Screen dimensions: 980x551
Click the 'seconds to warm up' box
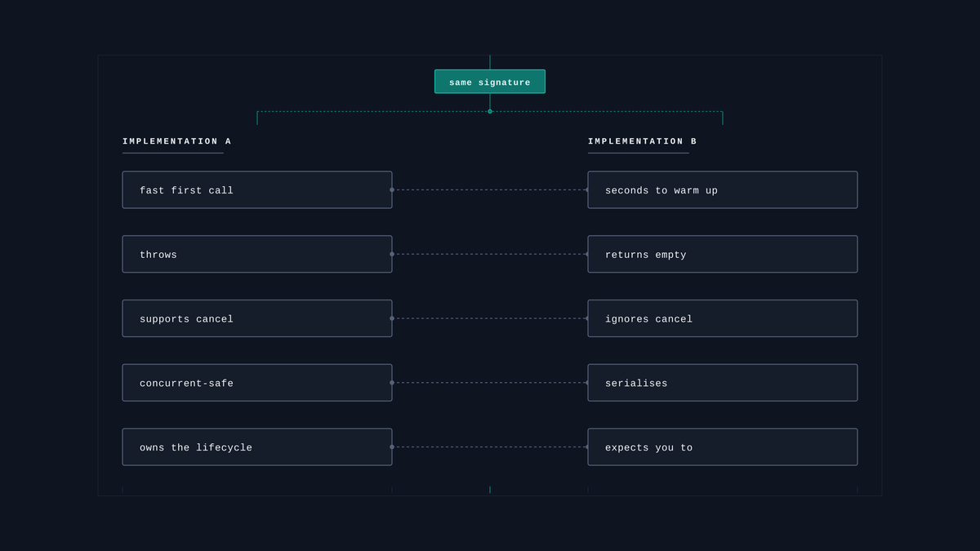[723, 190]
